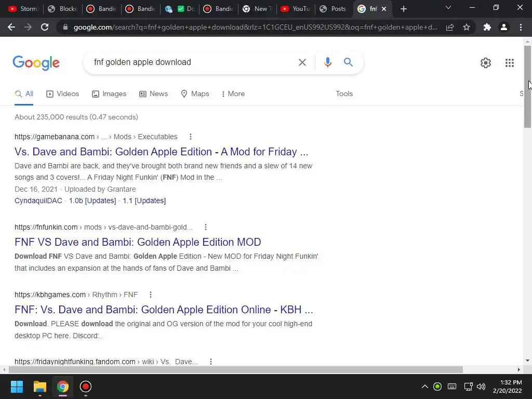Open Bandicam recorder from the taskbar
Screen dimensions: 532x399
click(x=86, y=387)
